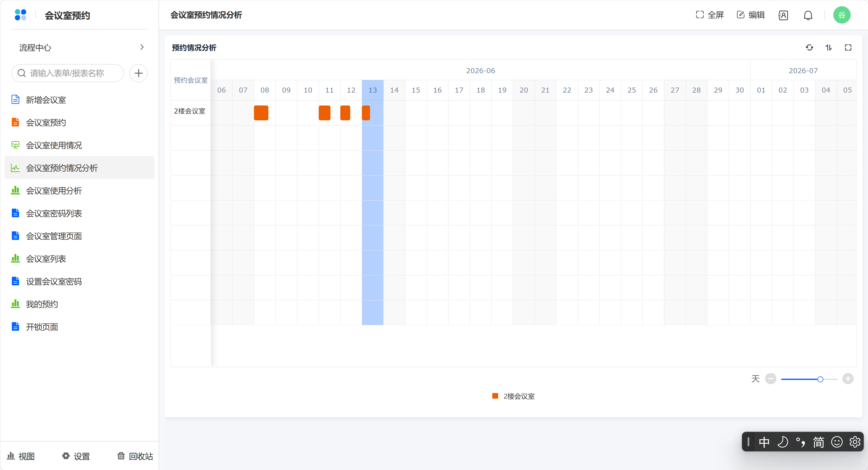The width and height of the screenshot is (868, 470).
Task: Click the 会议室使用情况 monitor icon
Action: (x=15, y=145)
